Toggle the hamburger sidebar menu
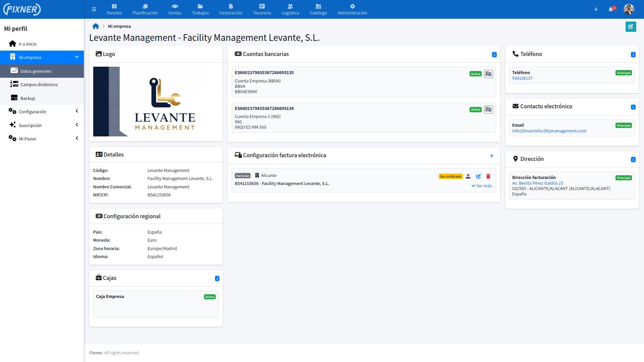The height and width of the screenshot is (362, 644). tap(94, 9)
